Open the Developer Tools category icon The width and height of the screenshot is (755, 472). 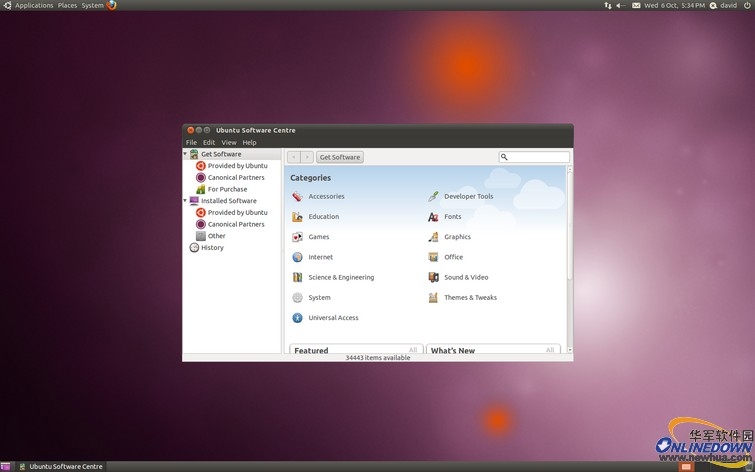[x=433, y=197]
